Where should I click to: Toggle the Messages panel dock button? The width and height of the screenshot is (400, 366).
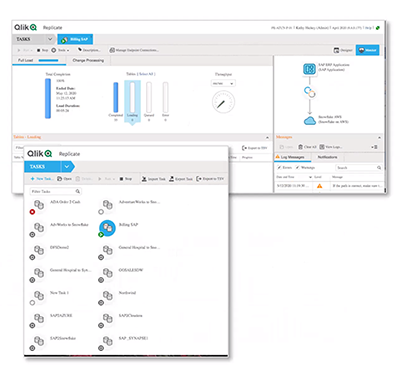(x=374, y=147)
